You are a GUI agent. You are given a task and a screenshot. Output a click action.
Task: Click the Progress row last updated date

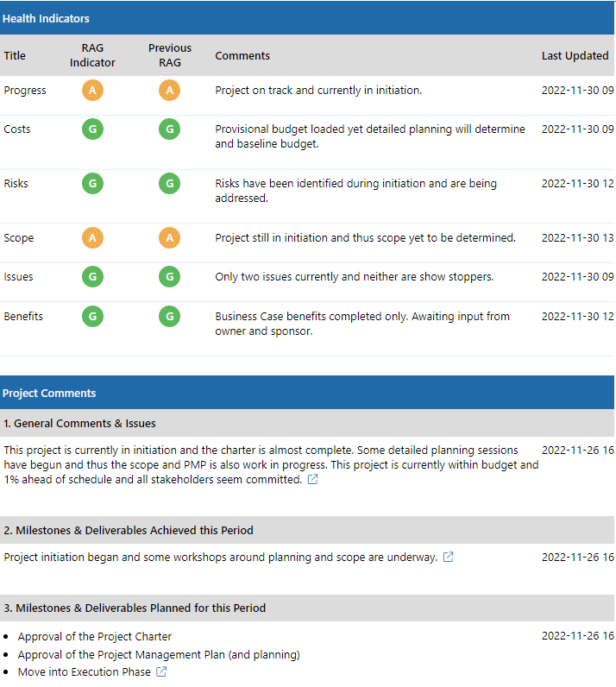(x=578, y=91)
